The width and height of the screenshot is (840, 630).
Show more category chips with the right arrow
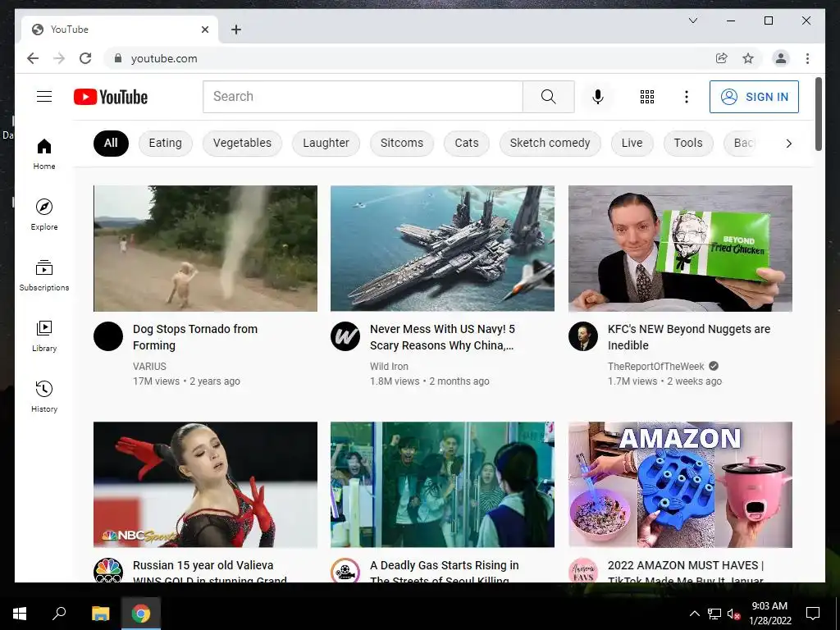tap(788, 143)
